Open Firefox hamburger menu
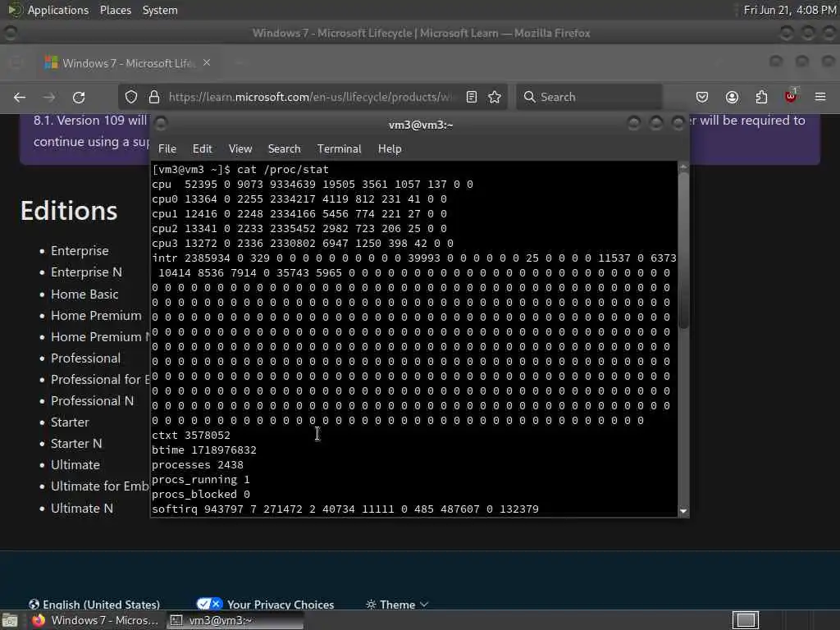The width and height of the screenshot is (840, 630). click(820, 97)
